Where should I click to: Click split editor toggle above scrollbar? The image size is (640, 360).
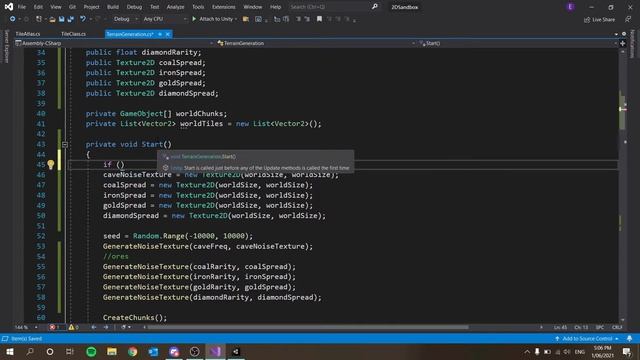coord(622,43)
